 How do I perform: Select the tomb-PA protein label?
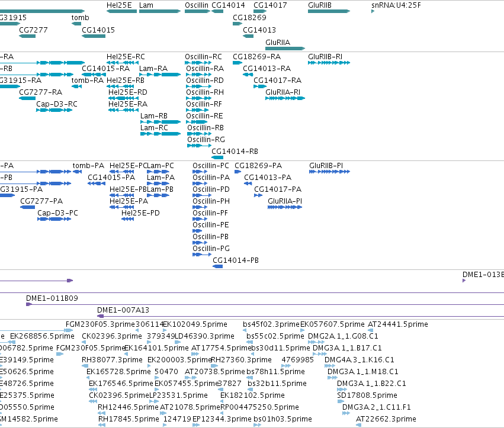[88, 166]
